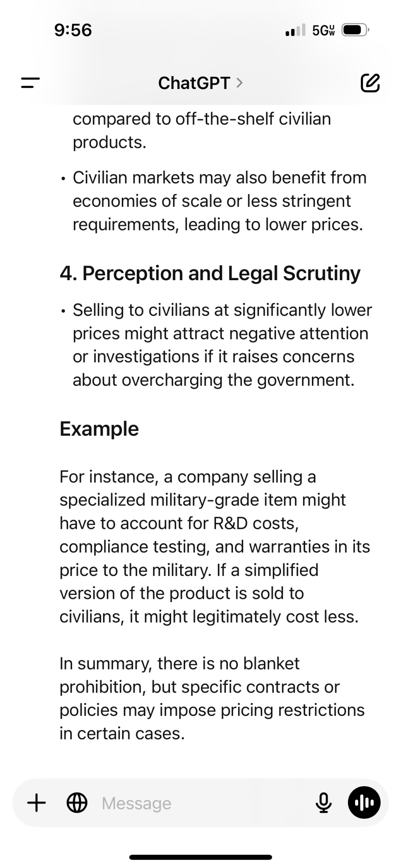Expand the ChatGPT model chevron
The width and height of the screenshot is (401, 868).
[239, 83]
